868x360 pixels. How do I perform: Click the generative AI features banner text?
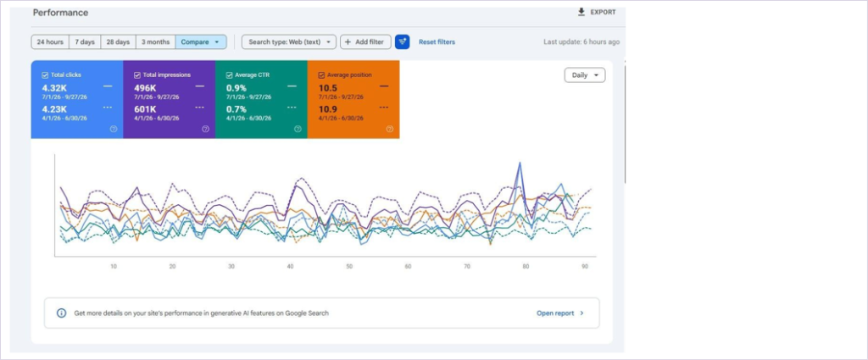point(202,313)
